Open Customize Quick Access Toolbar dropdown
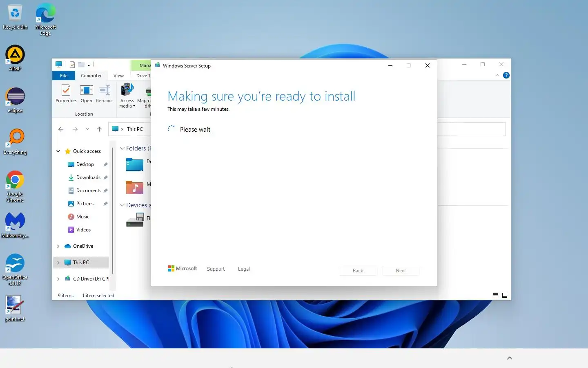The image size is (588, 368). click(89, 65)
